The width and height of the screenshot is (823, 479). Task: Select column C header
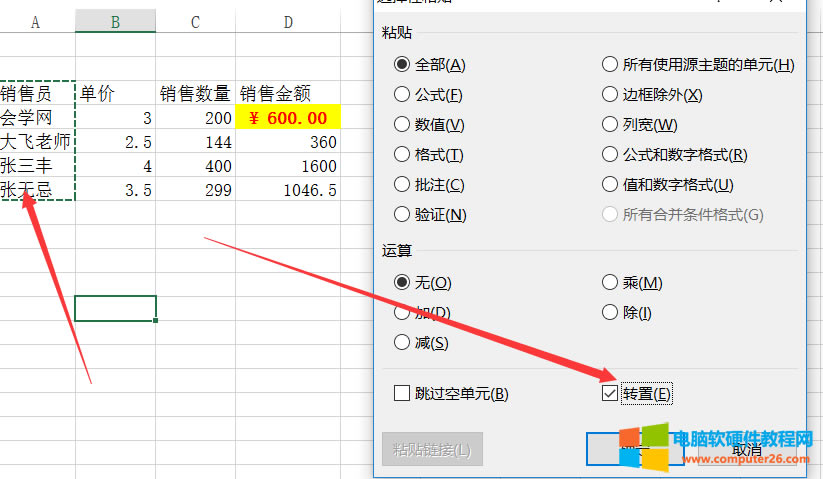click(x=195, y=22)
